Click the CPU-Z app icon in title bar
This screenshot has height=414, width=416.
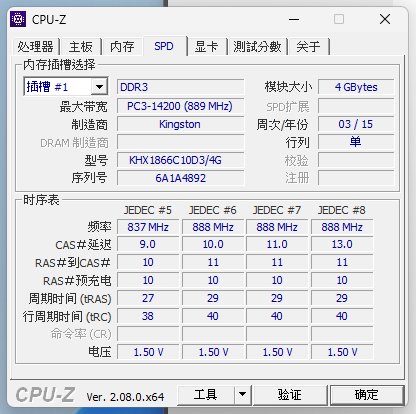pyautogui.click(x=18, y=19)
